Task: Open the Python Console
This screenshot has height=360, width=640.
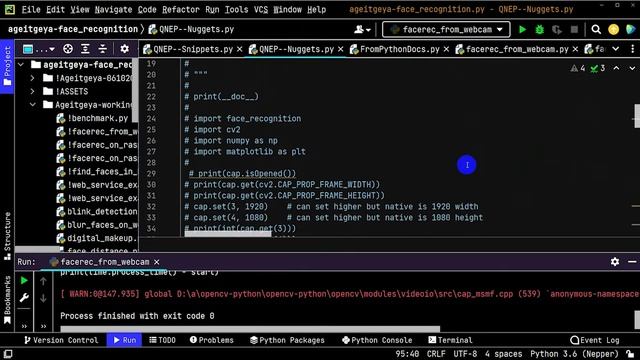Action: [x=377, y=340]
